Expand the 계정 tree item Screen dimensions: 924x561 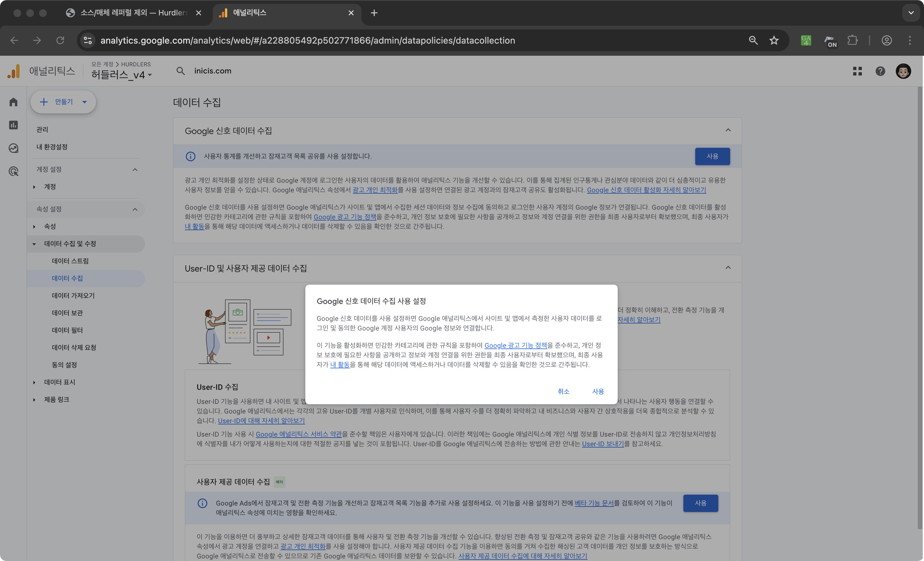34,187
